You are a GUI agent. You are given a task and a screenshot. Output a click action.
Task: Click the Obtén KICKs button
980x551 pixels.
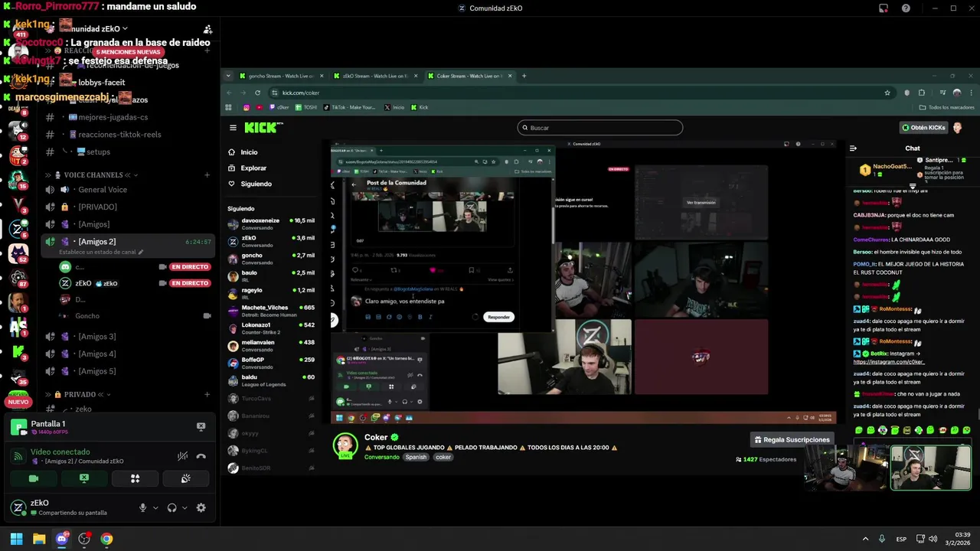(x=923, y=128)
